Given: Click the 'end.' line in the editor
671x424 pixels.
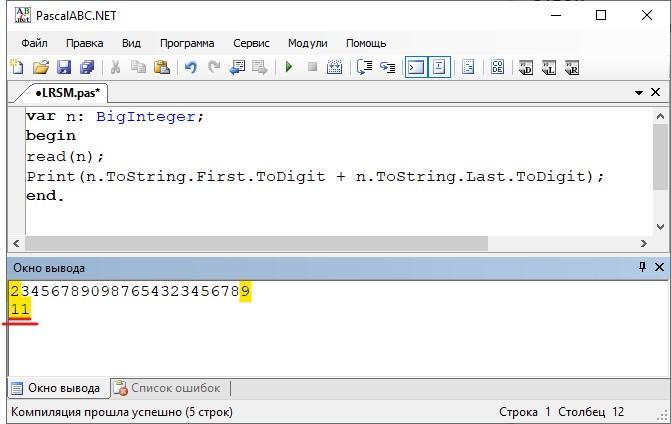Looking at the screenshot, I should 45,196.
